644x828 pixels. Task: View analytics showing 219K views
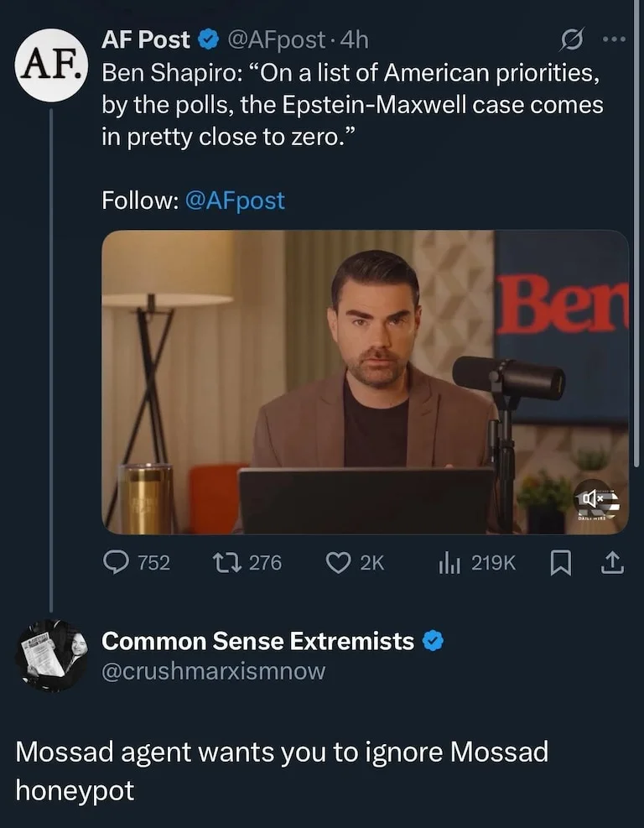448,563
